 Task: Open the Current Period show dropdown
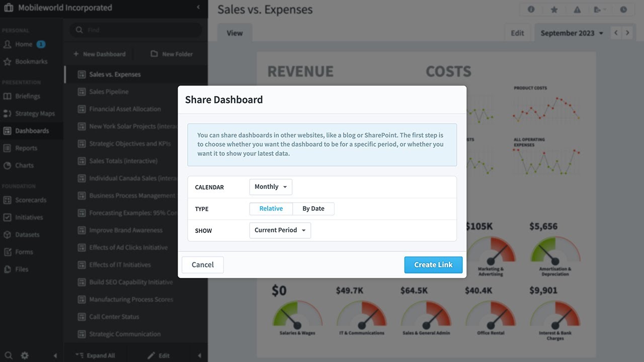tap(280, 230)
